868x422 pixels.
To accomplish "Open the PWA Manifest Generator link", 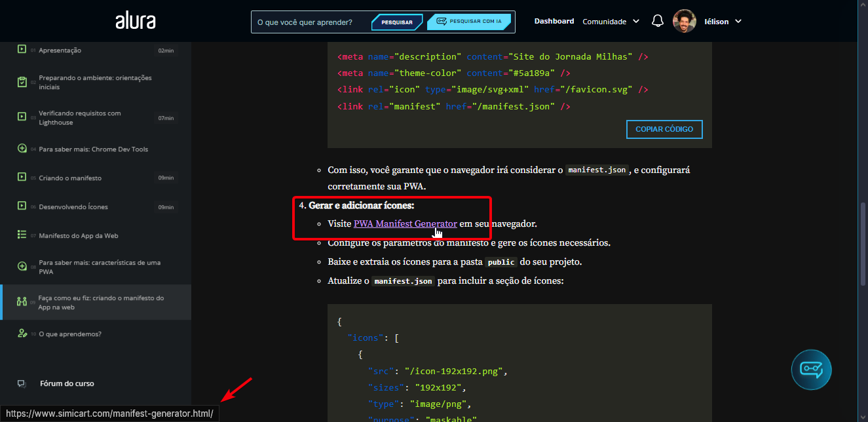I will [x=405, y=223].
